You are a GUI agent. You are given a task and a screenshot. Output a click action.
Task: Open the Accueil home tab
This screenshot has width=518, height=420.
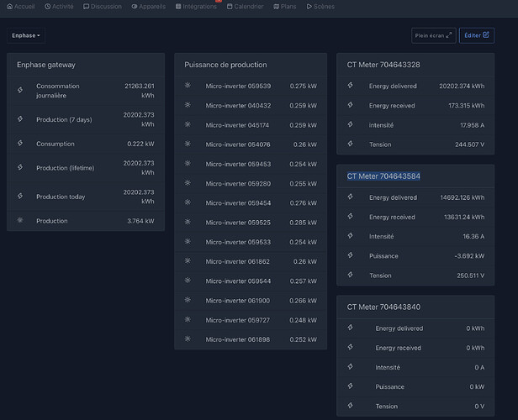pos(20,6)
